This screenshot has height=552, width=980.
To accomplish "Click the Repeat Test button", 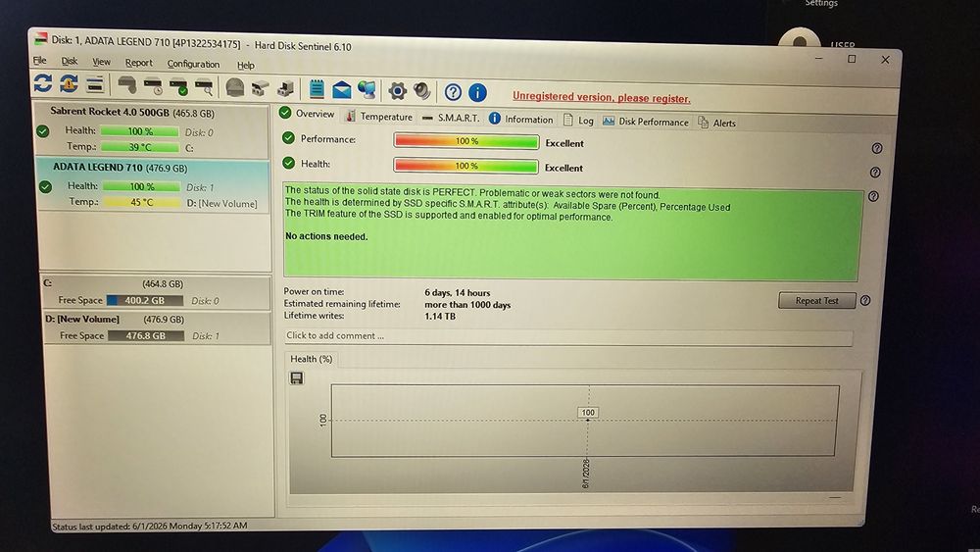I will click(x=817, y=301).
